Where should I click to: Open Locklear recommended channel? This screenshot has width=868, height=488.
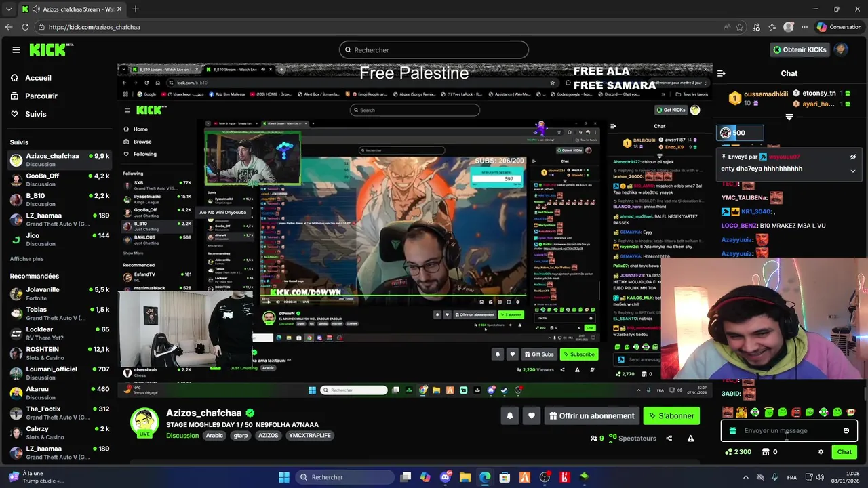59,333
